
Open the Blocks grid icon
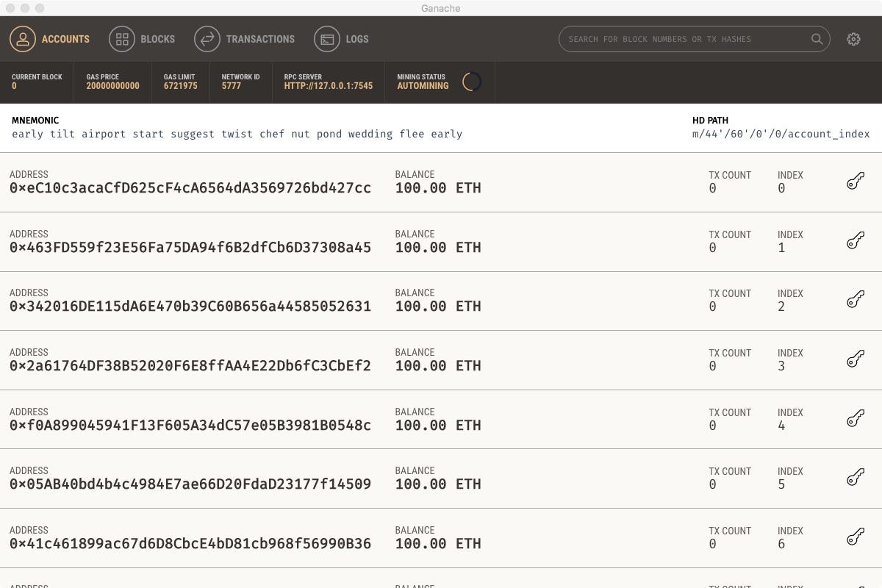pyautogui.click(x=122, y=39)
